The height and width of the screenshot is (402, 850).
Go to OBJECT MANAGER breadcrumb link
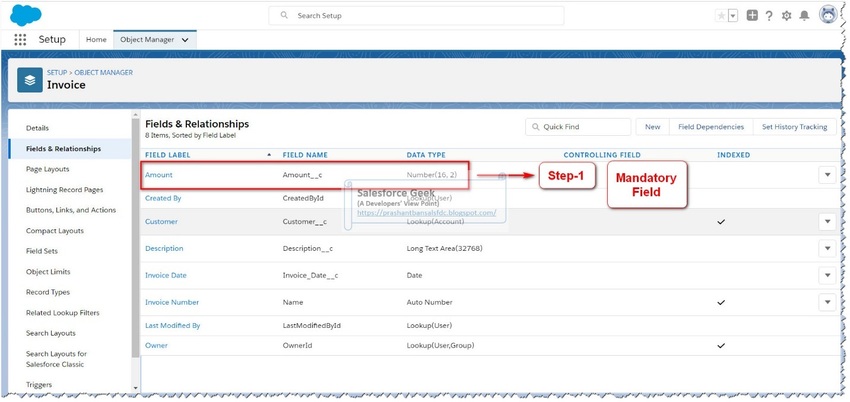[104, 73]
